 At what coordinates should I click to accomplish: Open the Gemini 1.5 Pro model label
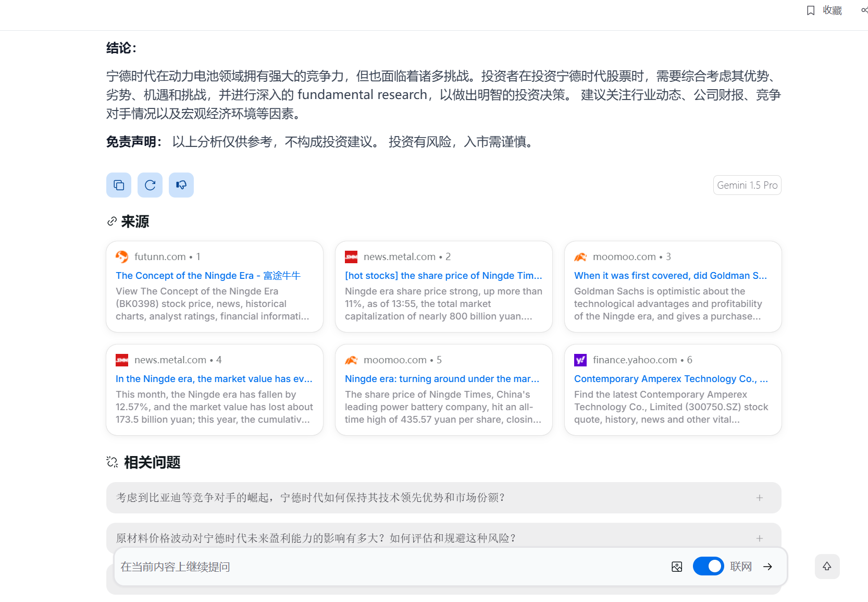tap(747, 185)
